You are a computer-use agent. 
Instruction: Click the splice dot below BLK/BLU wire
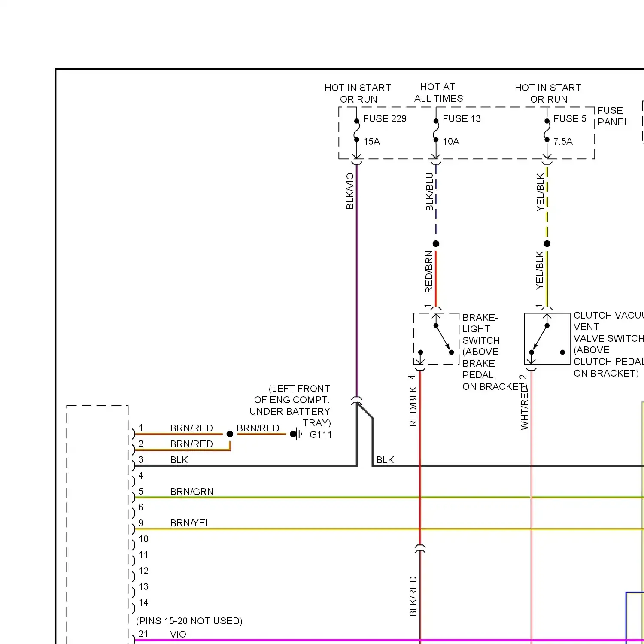pyautogui.click(x=436, y=243)
